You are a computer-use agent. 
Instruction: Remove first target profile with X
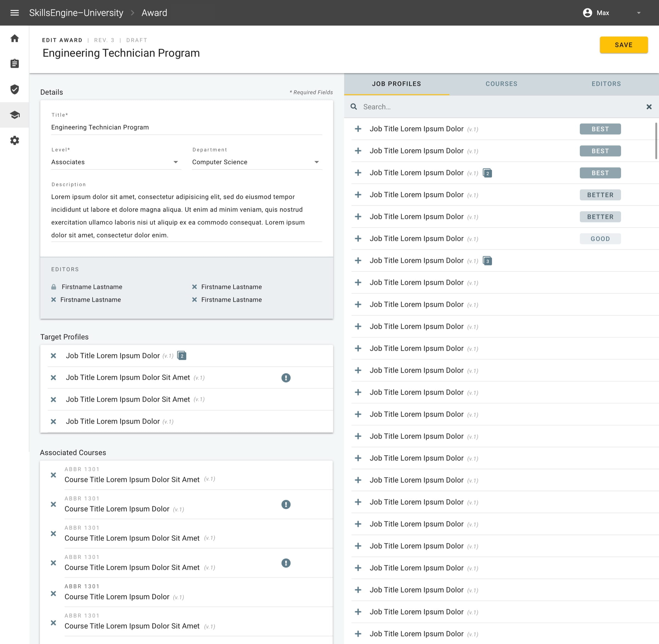(54, 355)
